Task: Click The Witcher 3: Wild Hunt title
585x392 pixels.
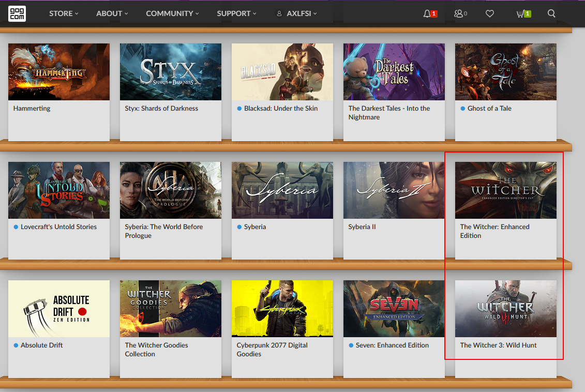Action: click(499, 345)
